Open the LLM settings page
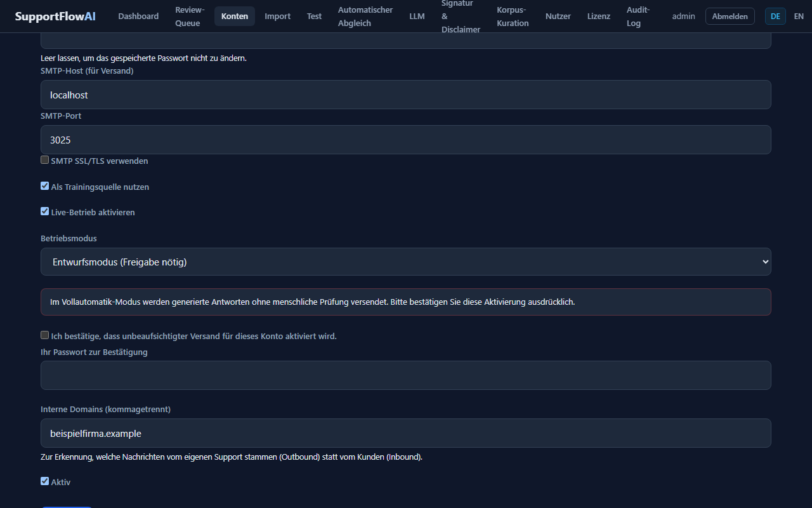Viewport: 812px width, 508px height. pos(417,16)
